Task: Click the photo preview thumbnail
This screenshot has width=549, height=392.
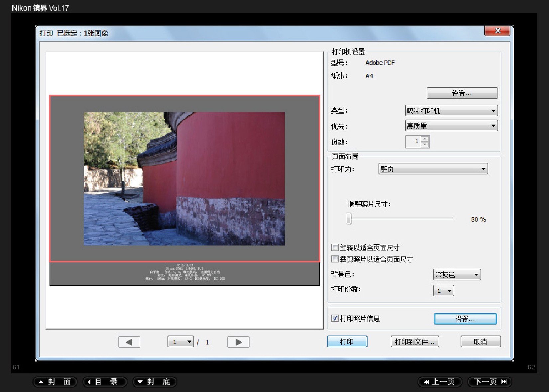Action: click(x=184, y=179)
